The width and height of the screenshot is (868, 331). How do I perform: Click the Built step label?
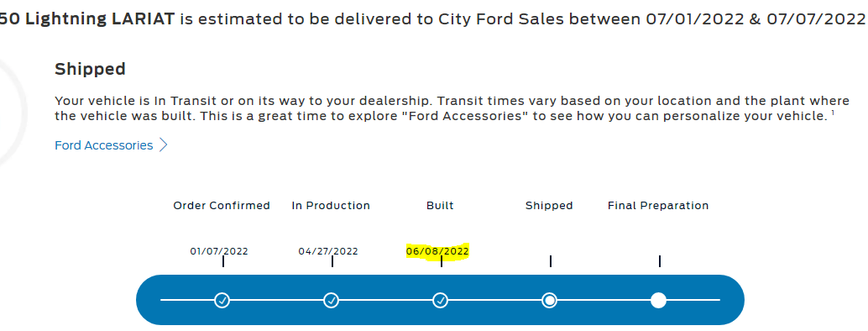tap(440, 206)
